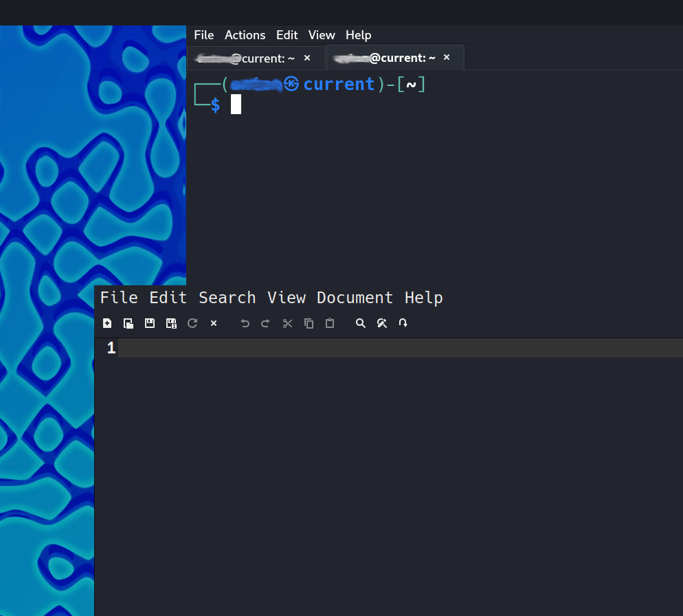Save the current document
The width and height of the screenshot is (683, 616).
pyautogui.click(x=150, y=323)
